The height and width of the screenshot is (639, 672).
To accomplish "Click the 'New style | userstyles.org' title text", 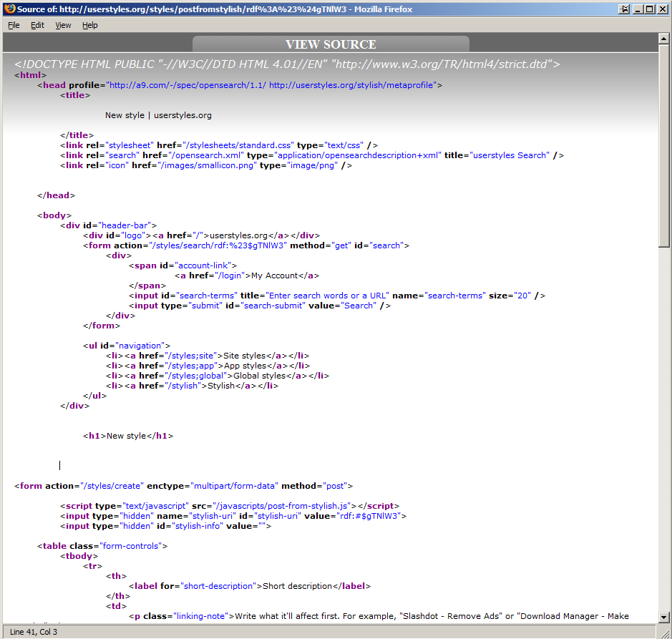I will point(158,115).
